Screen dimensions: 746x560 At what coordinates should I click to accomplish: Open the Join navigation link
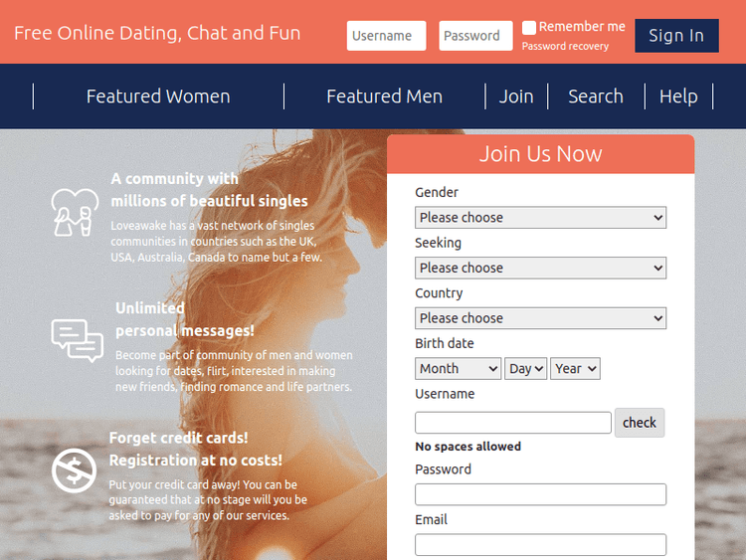[x=516, y=96]
